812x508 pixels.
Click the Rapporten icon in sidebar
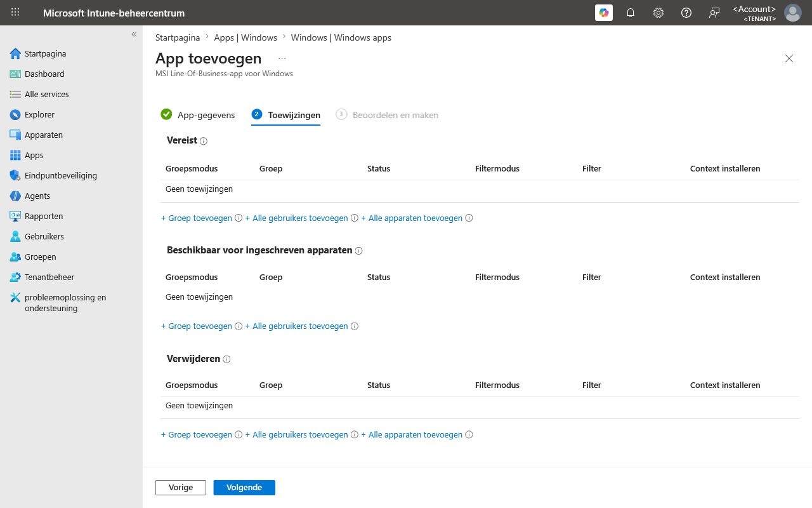15,217
